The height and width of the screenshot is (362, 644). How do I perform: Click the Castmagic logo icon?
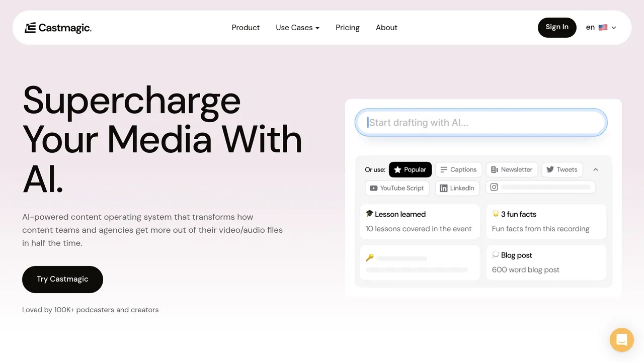[x=30, y=28]
